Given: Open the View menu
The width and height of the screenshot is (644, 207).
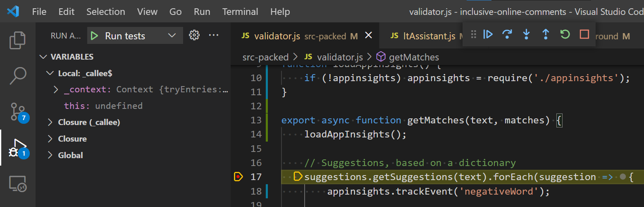Looking at the screenshot, I should click(147, 12).
